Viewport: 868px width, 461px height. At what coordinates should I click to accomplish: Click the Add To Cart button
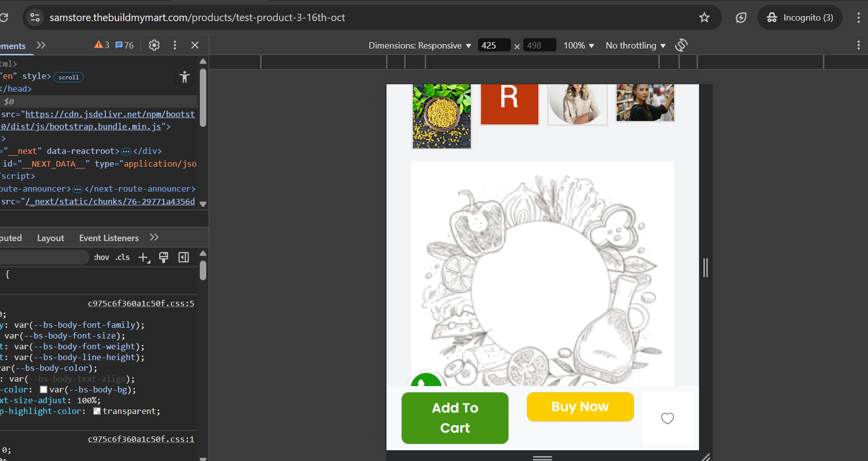click(x=455, y=418)
